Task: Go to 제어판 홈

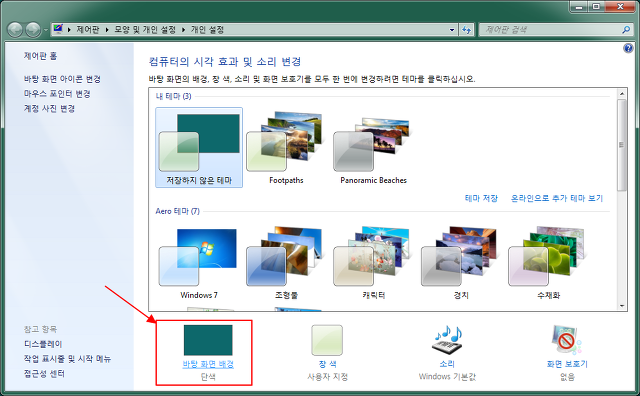Action: (40, 56)
